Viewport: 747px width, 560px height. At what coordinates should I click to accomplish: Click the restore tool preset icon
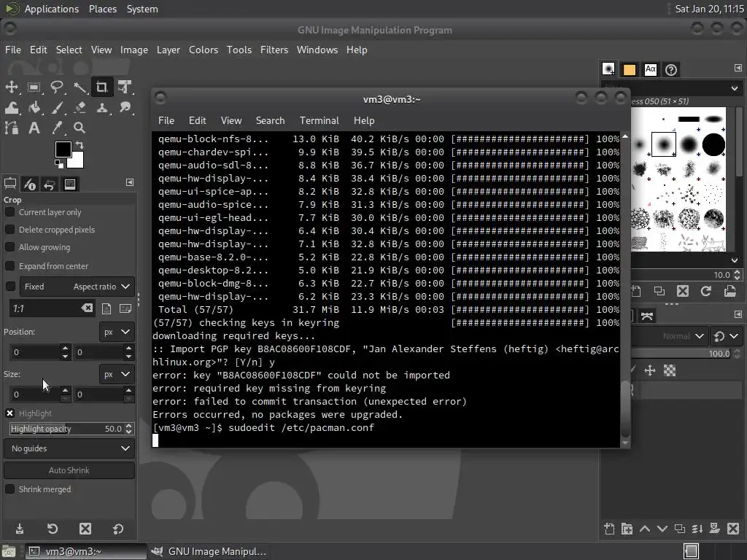tap(53, 529)
